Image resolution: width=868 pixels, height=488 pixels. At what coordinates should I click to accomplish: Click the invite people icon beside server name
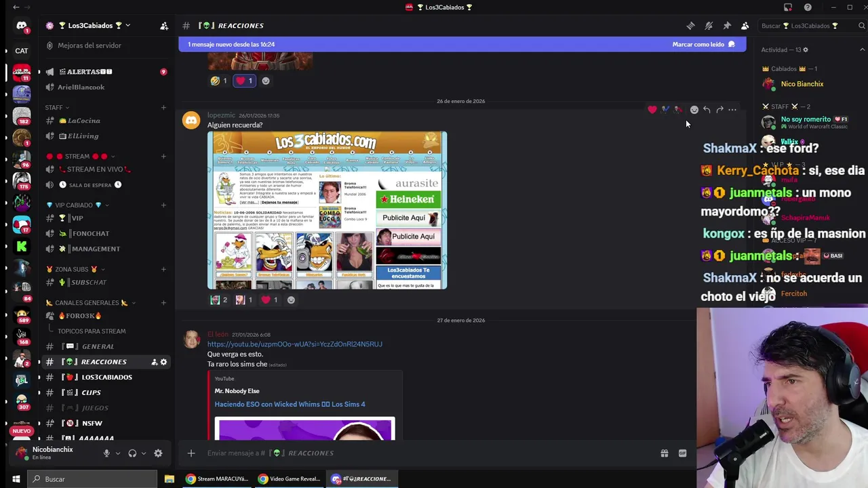click(164, 26)
